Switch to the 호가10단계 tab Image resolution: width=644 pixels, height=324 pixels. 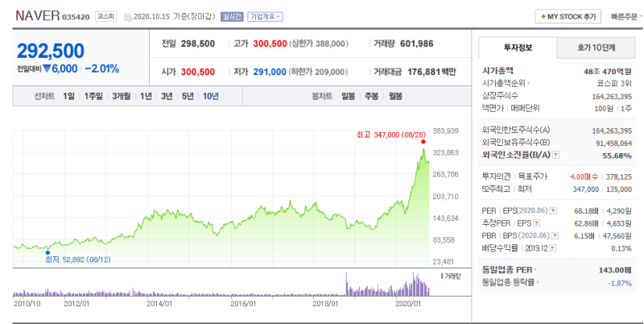click(596, 48)
